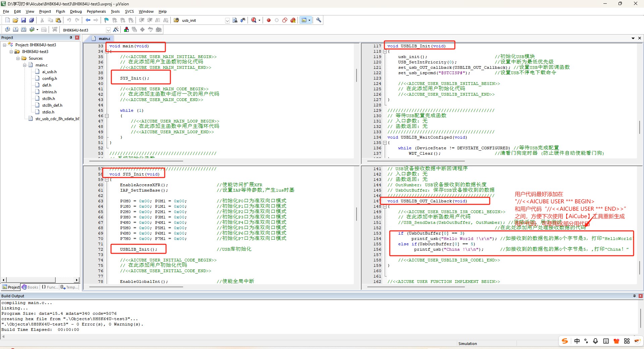Open the 8H8K64U-test3 target selector dropdown
Screen dimensions: 644x349
coord(108,30)
